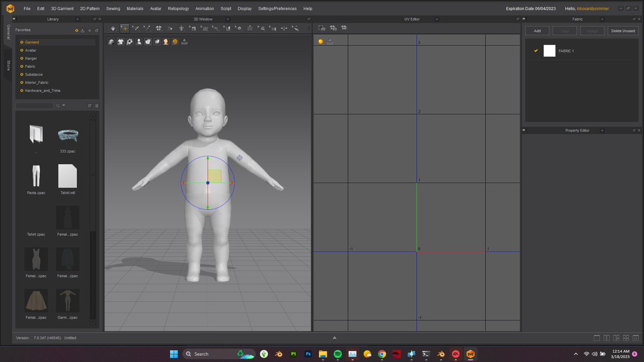Image resolution: width=644 pixels, height=362 pixels.
Task: Open the Sewing menu
Action: click(x=113, y=9)
